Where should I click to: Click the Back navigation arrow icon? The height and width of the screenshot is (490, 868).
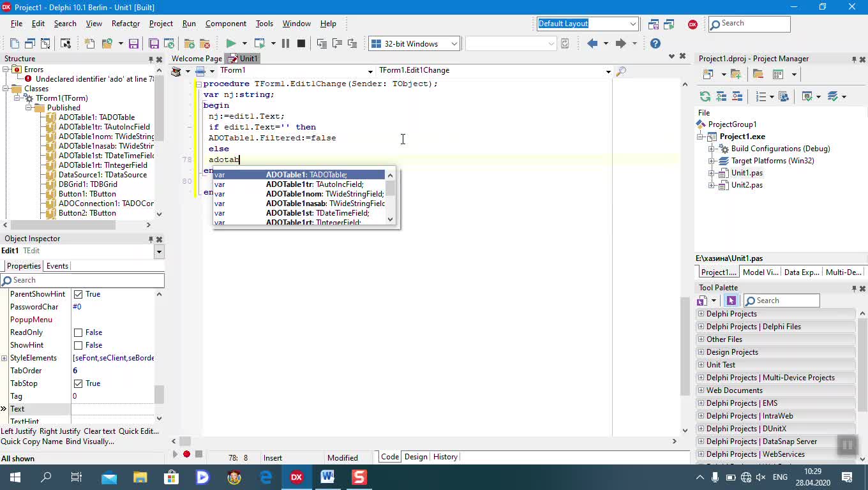point(592,43)
